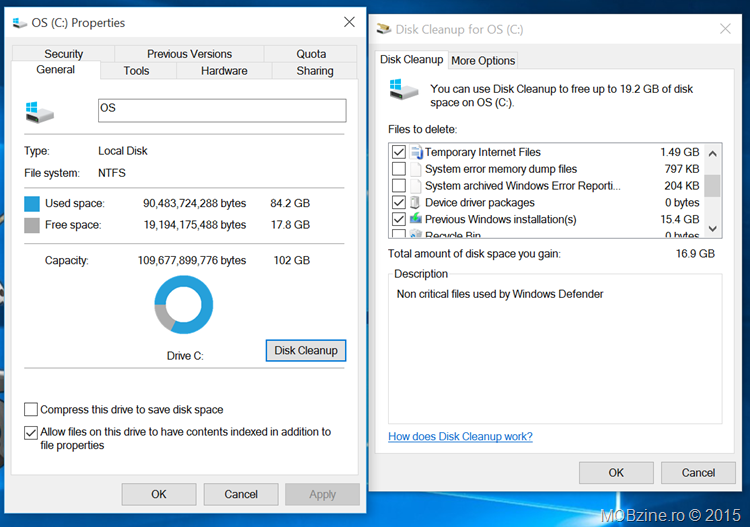The height and width of the screenshot is (527, 750).
Task: Click the files list scrollbar thumb
Action: [713, 186]
